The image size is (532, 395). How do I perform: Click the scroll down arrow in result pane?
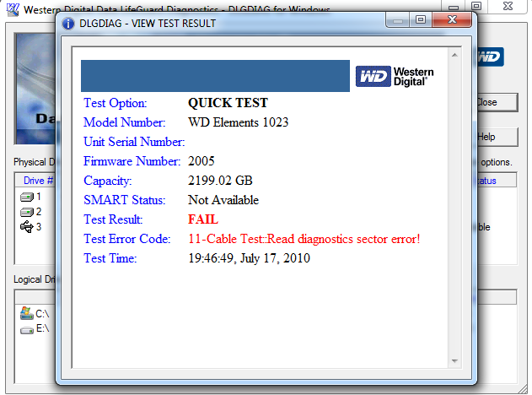tap(454, 361)
